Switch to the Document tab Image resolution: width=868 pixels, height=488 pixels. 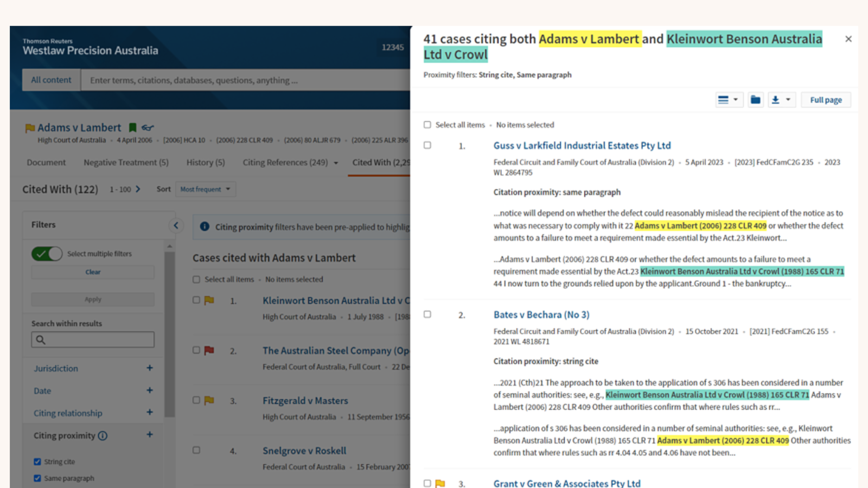(x=46, y=162)
